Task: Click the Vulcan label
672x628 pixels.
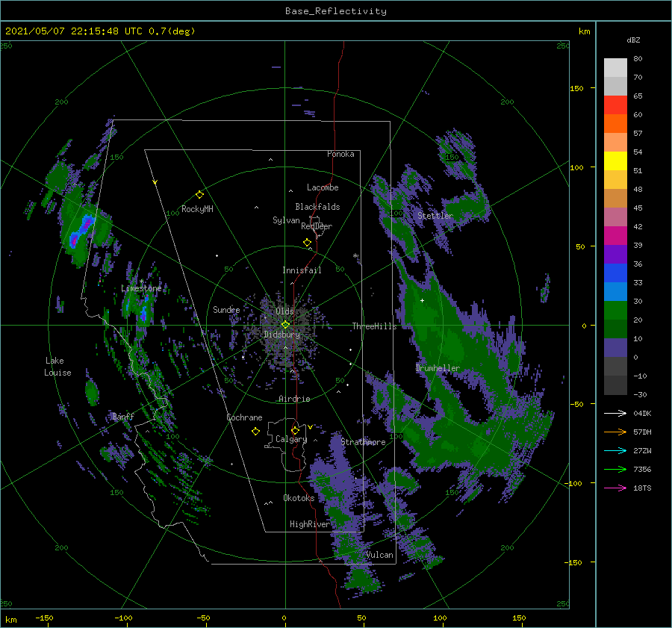Action: 380,555
